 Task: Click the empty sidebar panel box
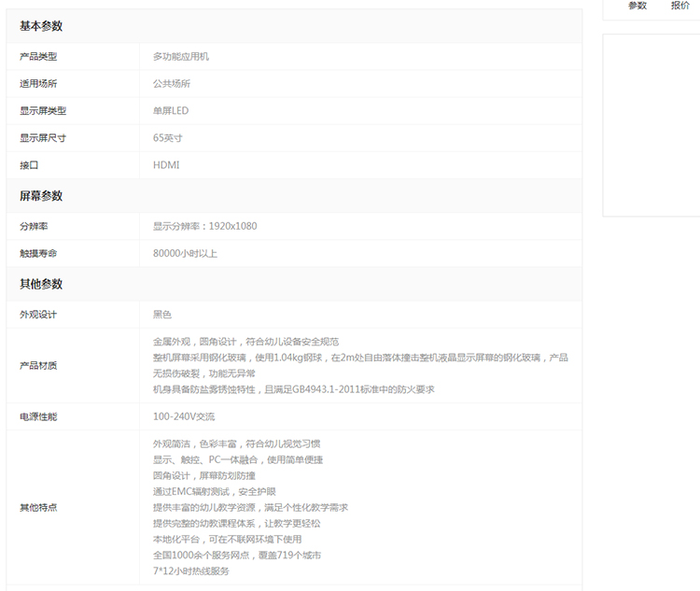[651, 125]
